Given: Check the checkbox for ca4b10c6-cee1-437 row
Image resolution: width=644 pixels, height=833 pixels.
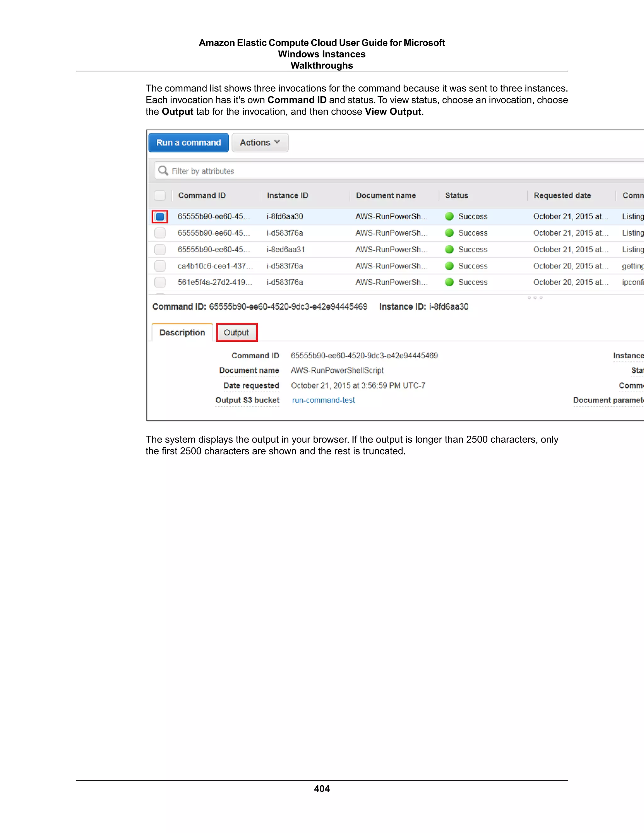Looking at the screenshot, I should click(x=160, y=266).
